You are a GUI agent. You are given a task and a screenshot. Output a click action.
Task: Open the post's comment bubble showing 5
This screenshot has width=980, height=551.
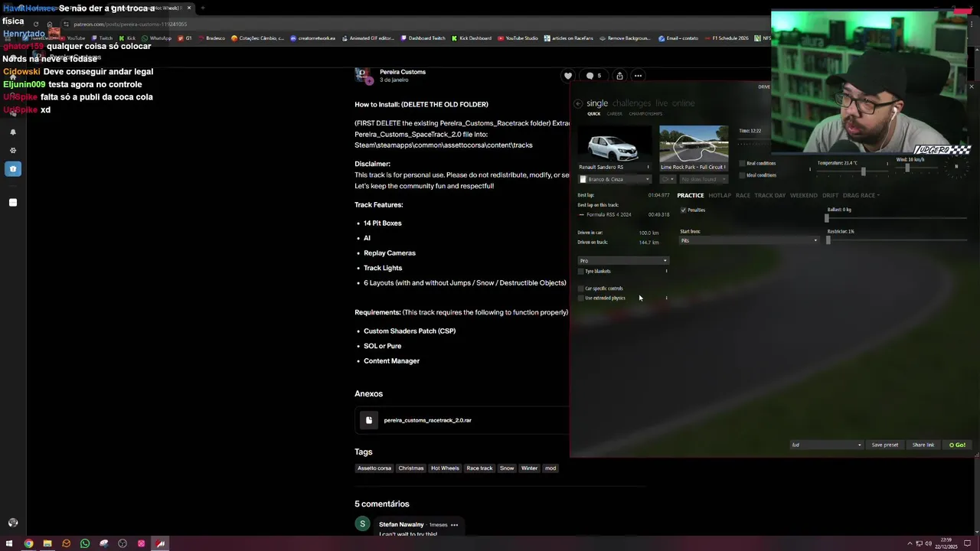(593, 76)
